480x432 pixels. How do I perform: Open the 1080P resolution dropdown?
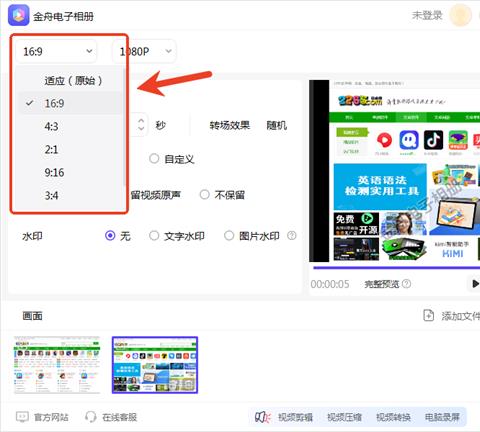coord(144,51)
